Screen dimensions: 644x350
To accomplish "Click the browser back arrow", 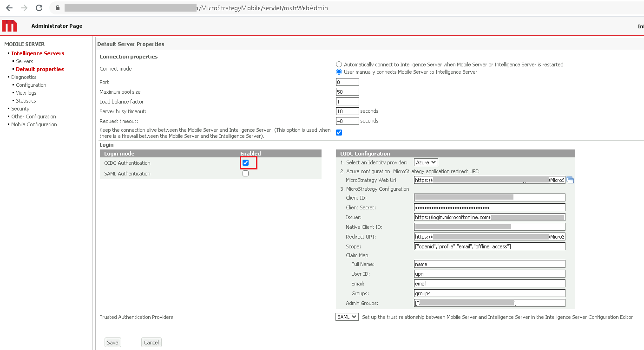I will click(9, 8).
